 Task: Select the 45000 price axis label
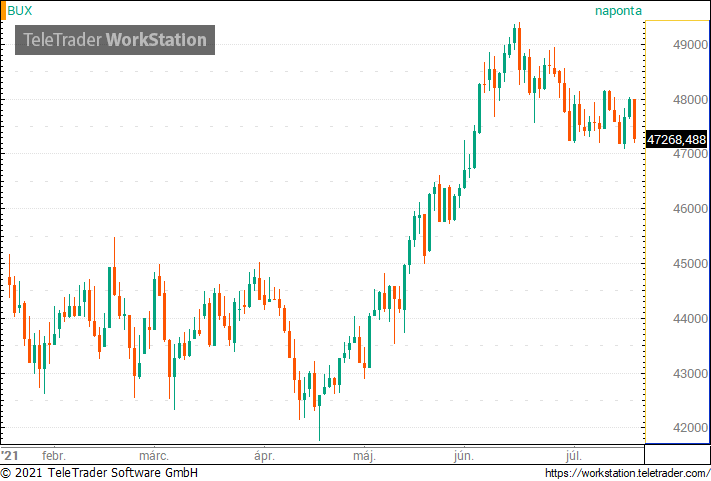coord(690,264)
